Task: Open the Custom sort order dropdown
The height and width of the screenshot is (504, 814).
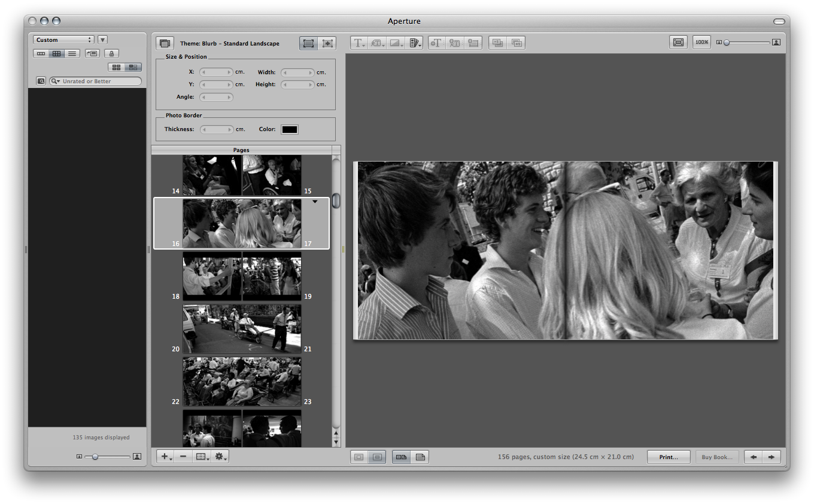Action: pyautogui.click(x=63, y=40)
